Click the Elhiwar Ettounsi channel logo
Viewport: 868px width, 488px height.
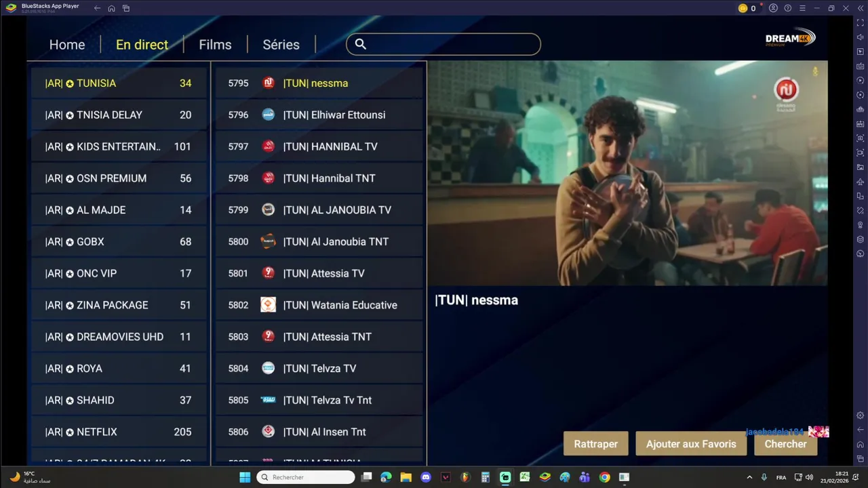(269, 115)
